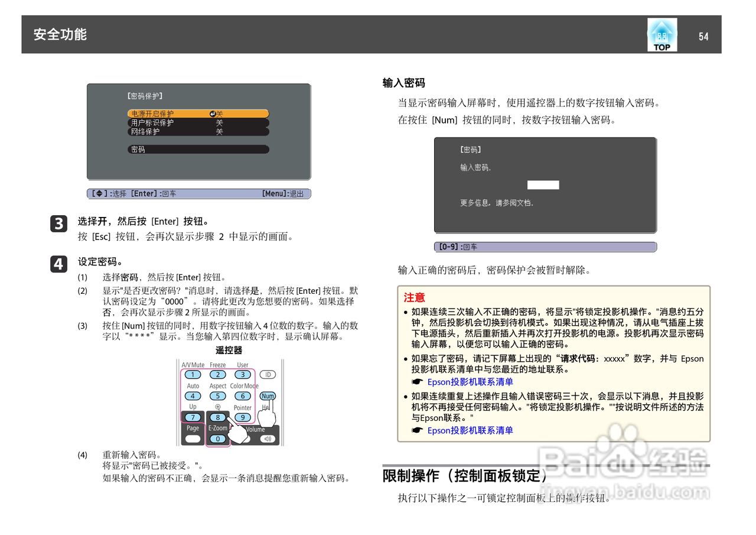This screenshot has height=535, width=756.
Task: Click remote button 7 under Up
Action: coord(193,417)
